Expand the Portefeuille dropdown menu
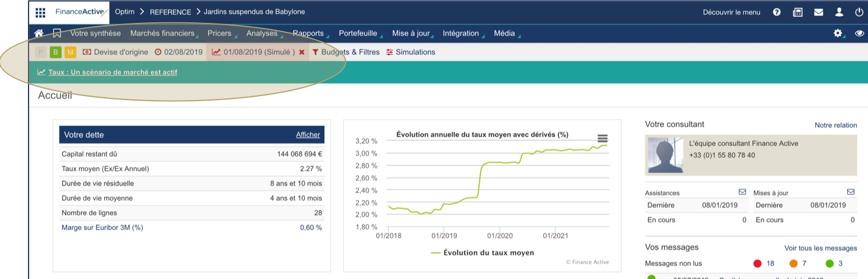The height and width of the screenshot is (279, 868). (357, 34)
